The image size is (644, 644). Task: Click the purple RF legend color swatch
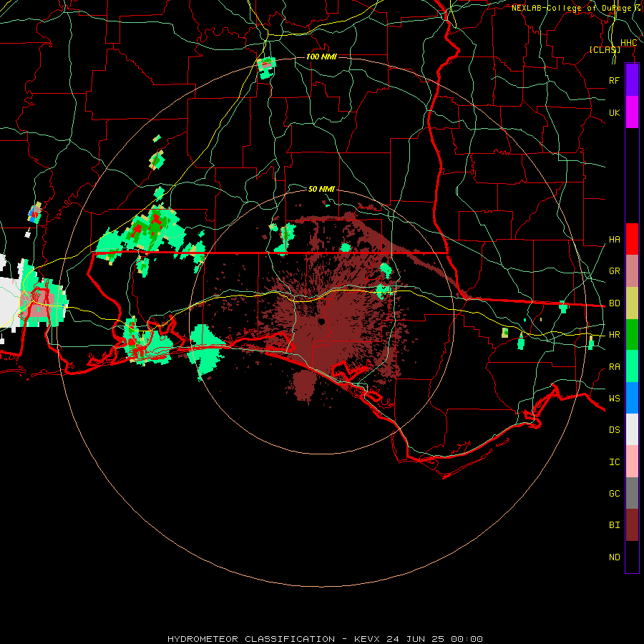632,80
